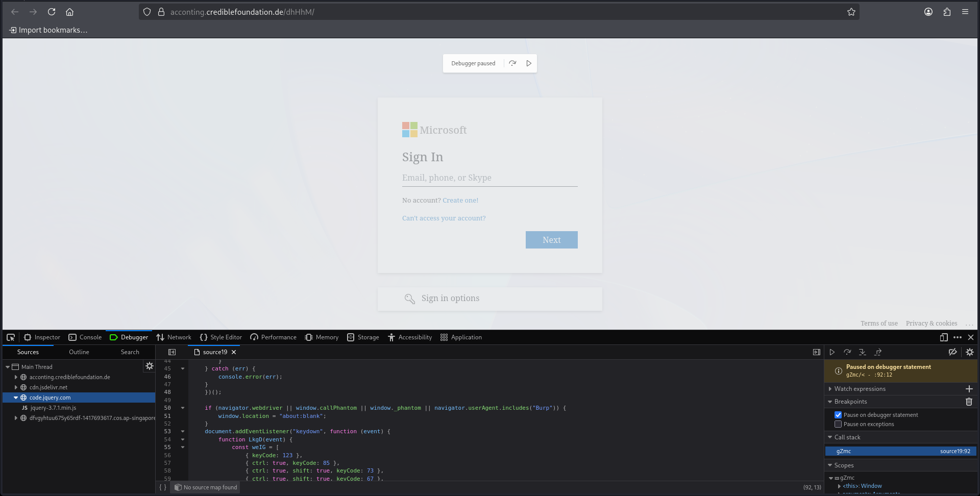This screenshot has height=496, width=980.
Task: Open the Accessibility tab
Action: click(410, 337)
